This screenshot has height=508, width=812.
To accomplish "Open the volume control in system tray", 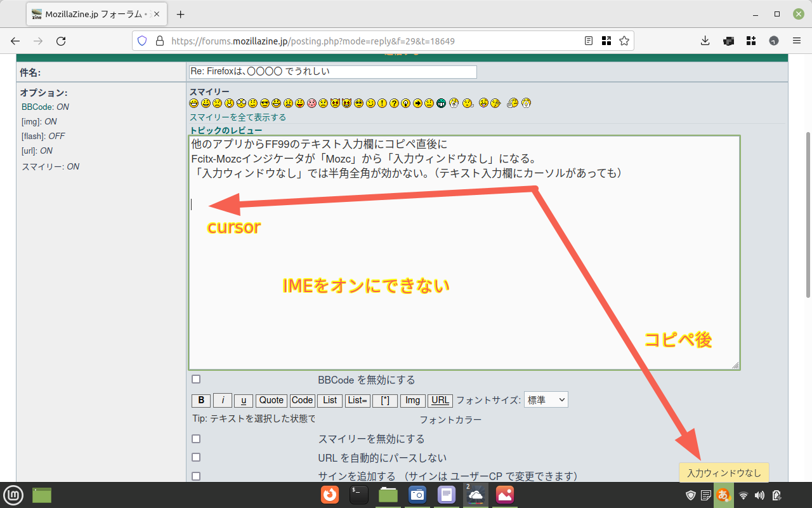I will point(759,495).
